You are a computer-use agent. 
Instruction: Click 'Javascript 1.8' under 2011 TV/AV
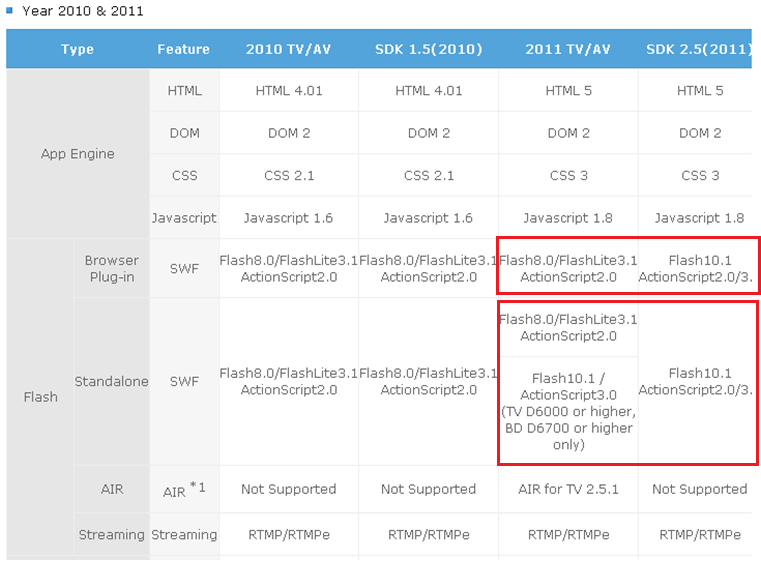click(x=568, y=218)
